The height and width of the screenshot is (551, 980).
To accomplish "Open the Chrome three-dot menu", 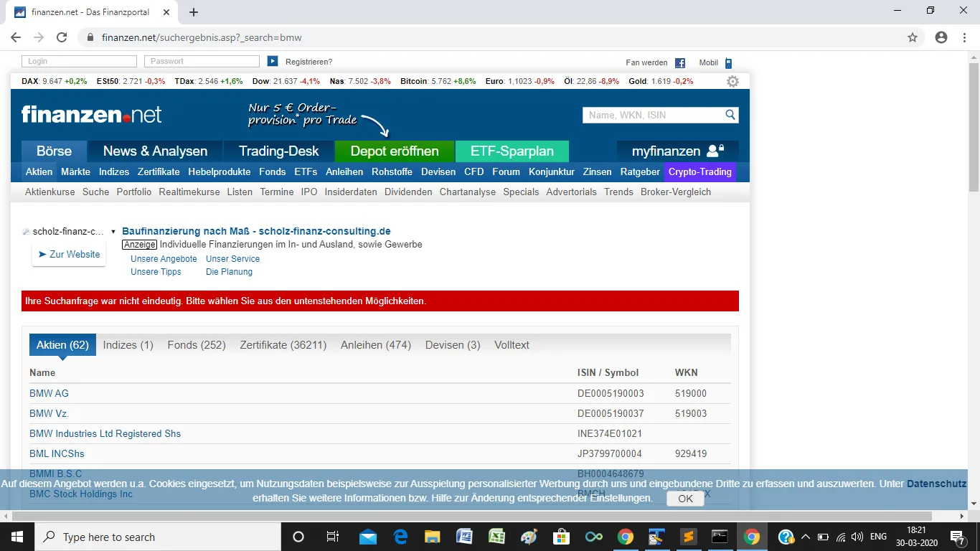I will click(964, 37).
